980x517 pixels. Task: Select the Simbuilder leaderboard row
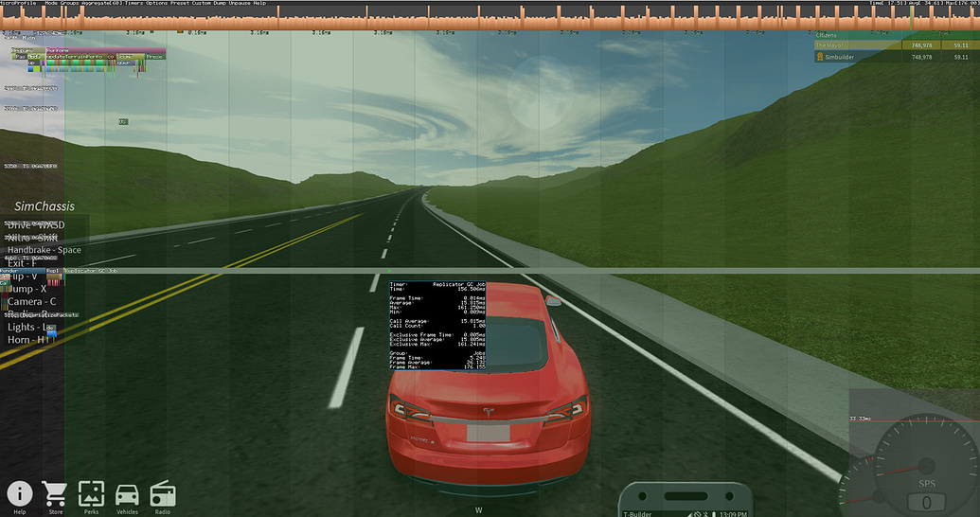tap(897, 57)
